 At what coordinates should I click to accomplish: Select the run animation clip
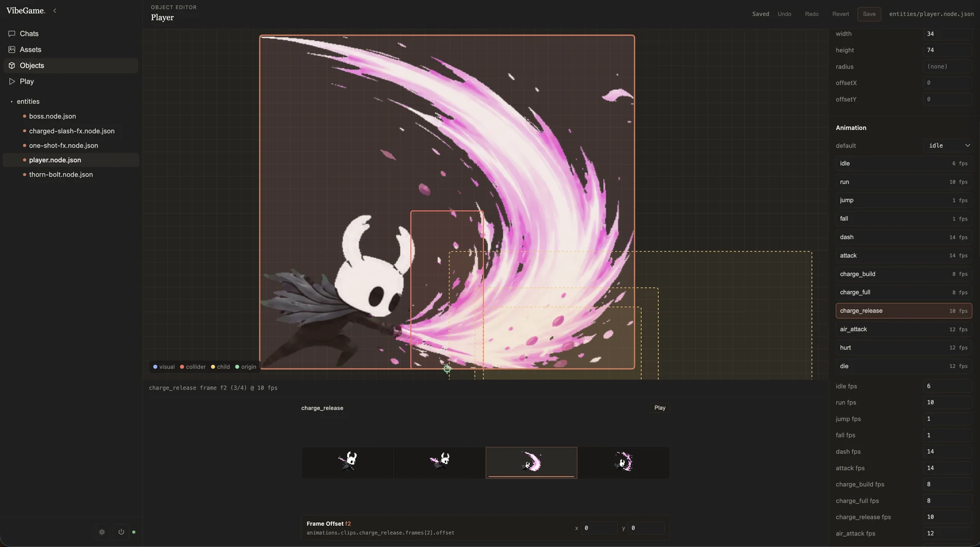click(904, 182)
